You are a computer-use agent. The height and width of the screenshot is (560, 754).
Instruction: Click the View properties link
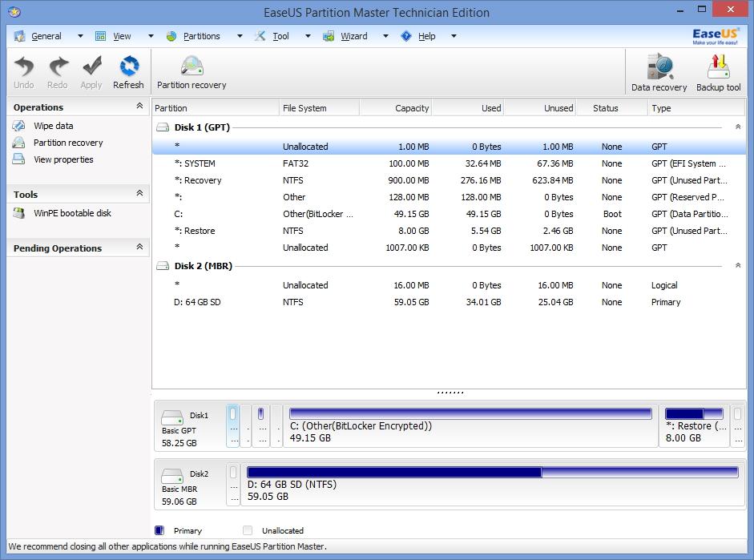pyautogui.click(x=63, y=159)
